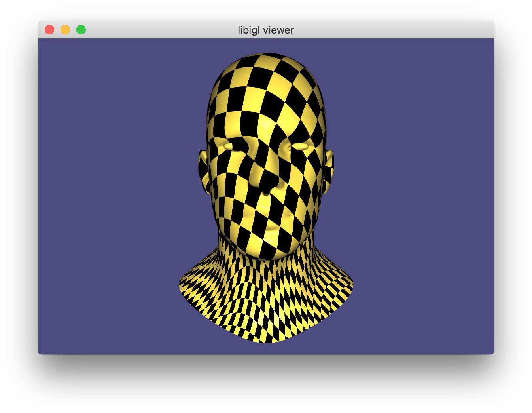Click the libigl viewer title text
532x413 pixels.
265,30
